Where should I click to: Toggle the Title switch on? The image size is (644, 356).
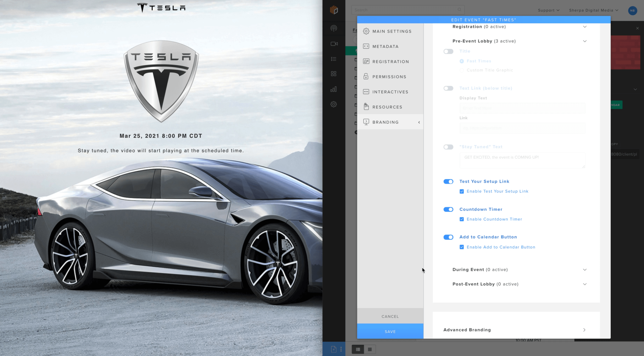(x=448, y=51)
